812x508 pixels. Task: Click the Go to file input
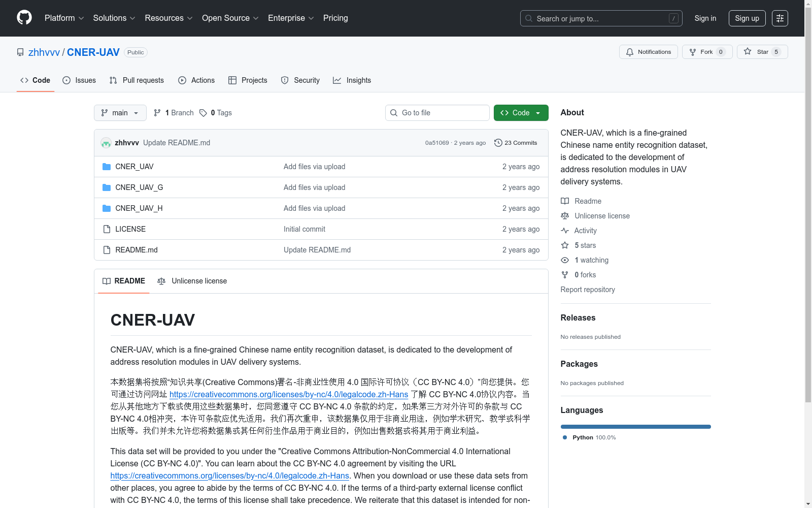tap(437, 113)
